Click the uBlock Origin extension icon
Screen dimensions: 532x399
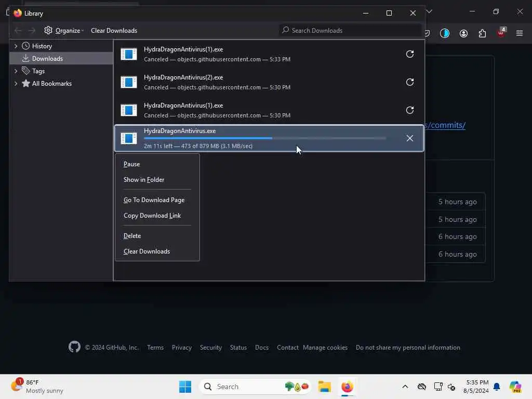tap(501, 33)
